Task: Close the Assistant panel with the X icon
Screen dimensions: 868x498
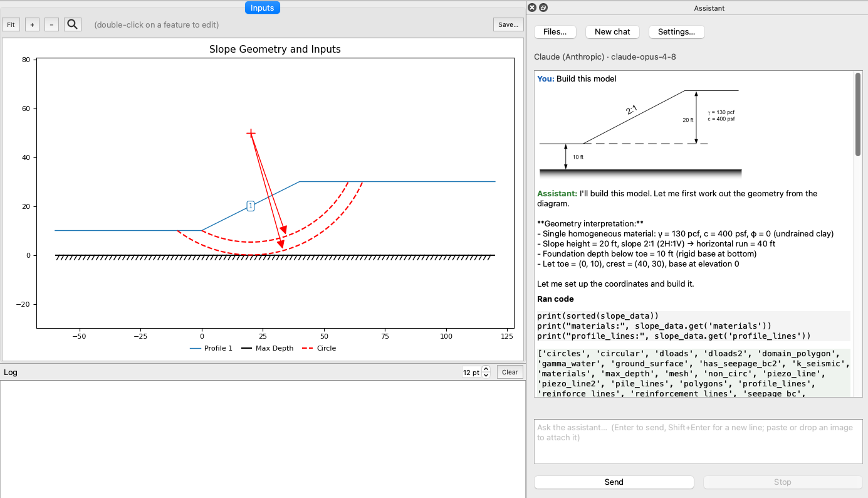Action: click(x=532, y=8)
